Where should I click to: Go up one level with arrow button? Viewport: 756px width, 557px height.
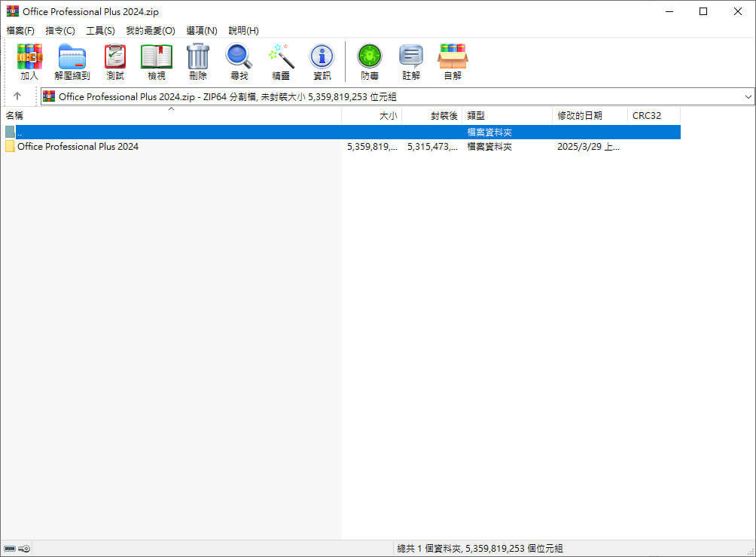(x=17, y=96)
